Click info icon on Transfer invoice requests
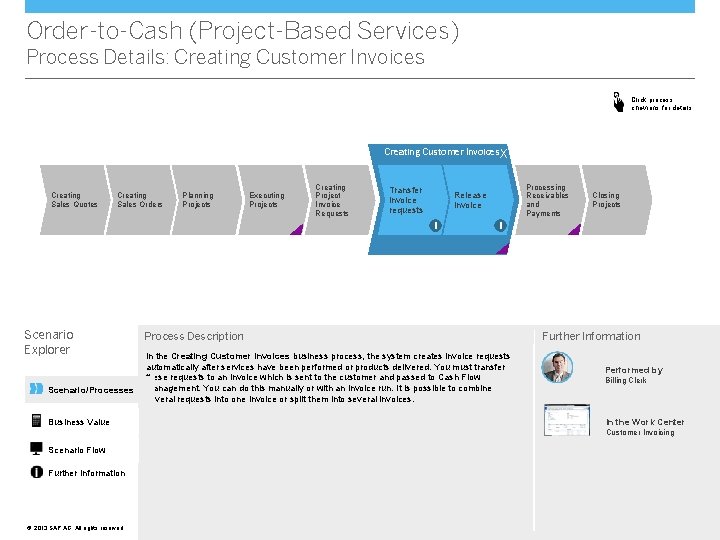The height and width of the screenshot is (540, 720). (x=435, y=225)
